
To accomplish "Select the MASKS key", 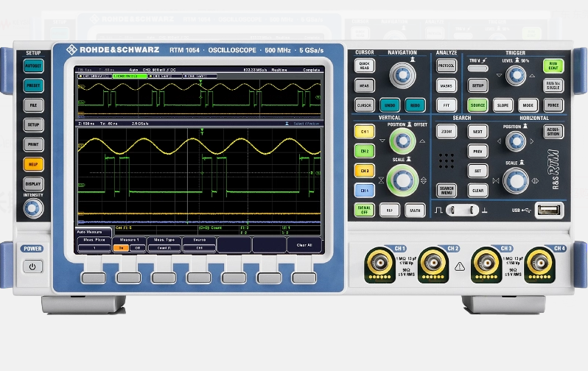I will tap(447, 86).
